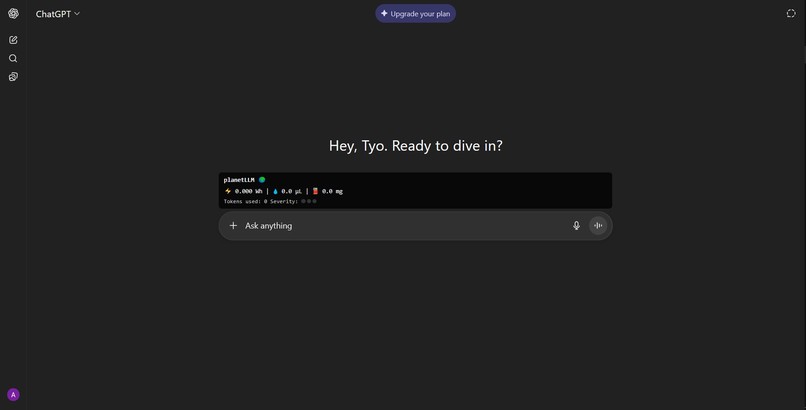Open the library images icon

pos(13,77)
